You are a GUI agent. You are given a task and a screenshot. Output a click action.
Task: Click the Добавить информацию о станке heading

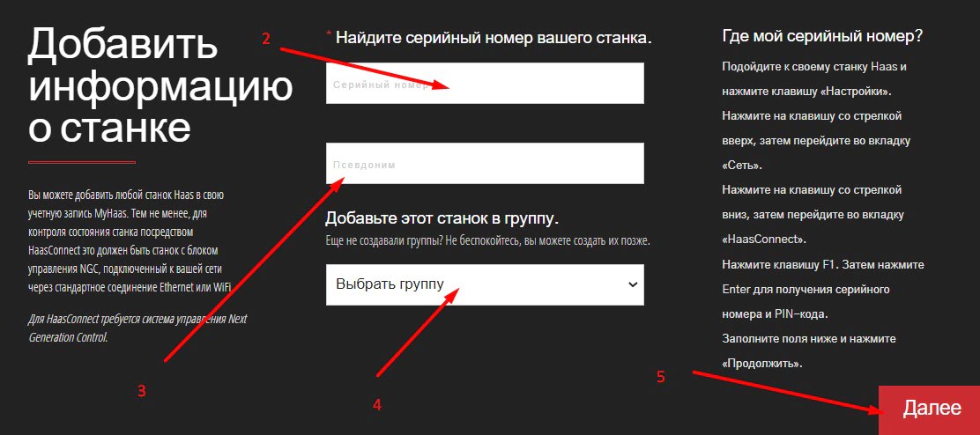point(159,86)
